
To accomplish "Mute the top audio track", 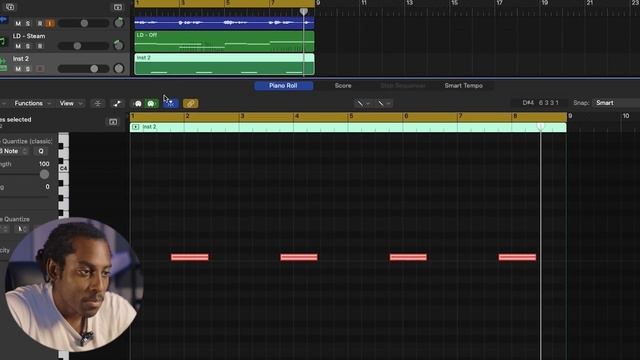I will (18, 23).
